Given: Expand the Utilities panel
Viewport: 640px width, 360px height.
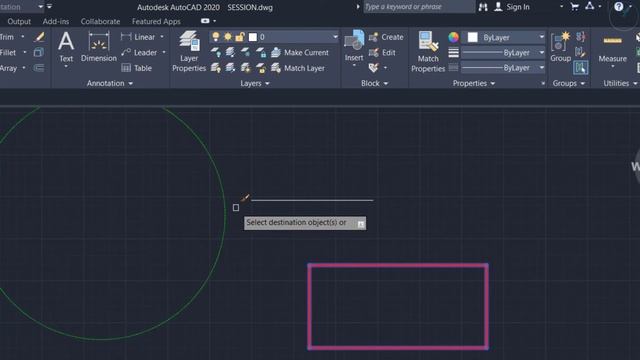Looking at the screenshot, I should 620,83.
